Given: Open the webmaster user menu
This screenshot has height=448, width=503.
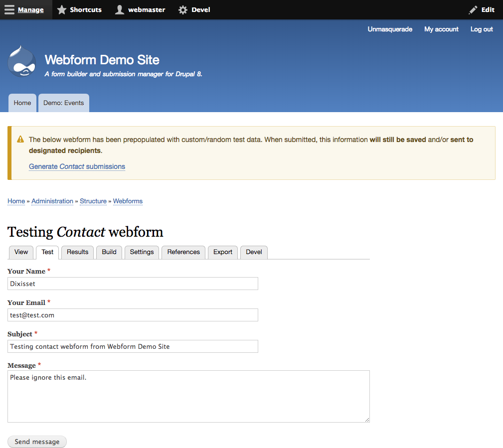Looking at the screenshot, I should pyautogui.click(x=140, y=9).
